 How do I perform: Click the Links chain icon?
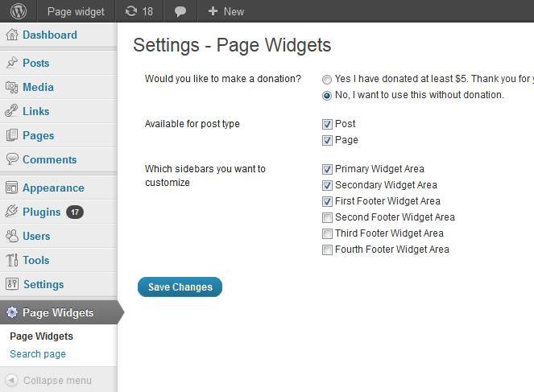coord(11,111)
